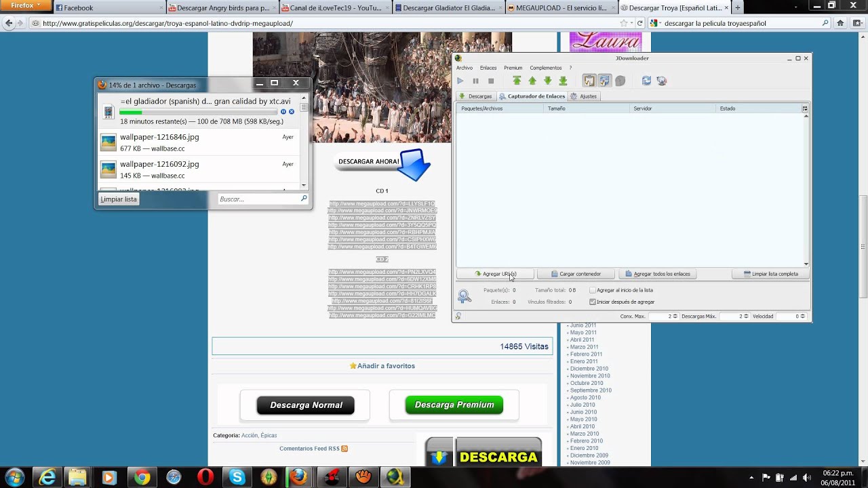Click Descarga Premium button on page
The height and width of the screenshot is (488, 868).
(x=454, y=405)
